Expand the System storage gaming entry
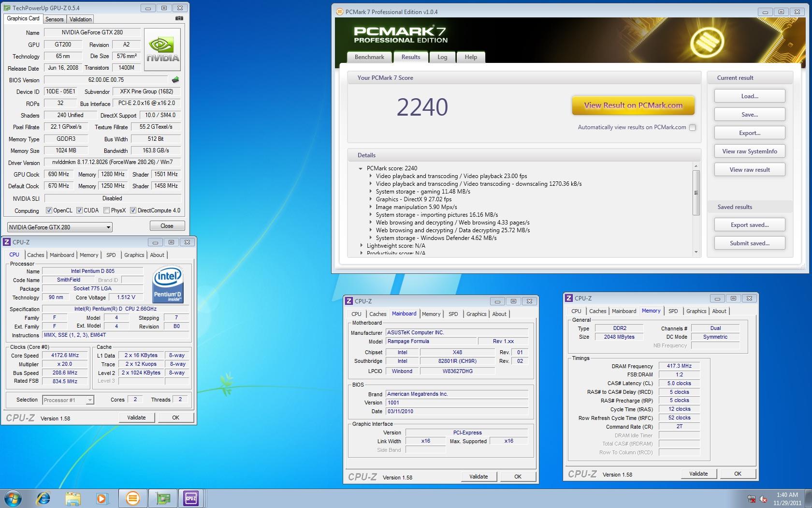The width and height of the screenshot is (812, 508). (371, 192)
